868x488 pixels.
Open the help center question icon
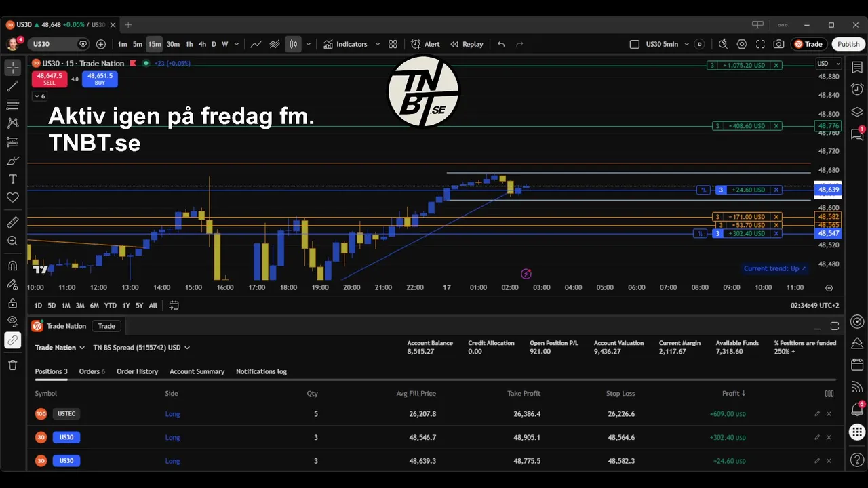tap(857, 460)
